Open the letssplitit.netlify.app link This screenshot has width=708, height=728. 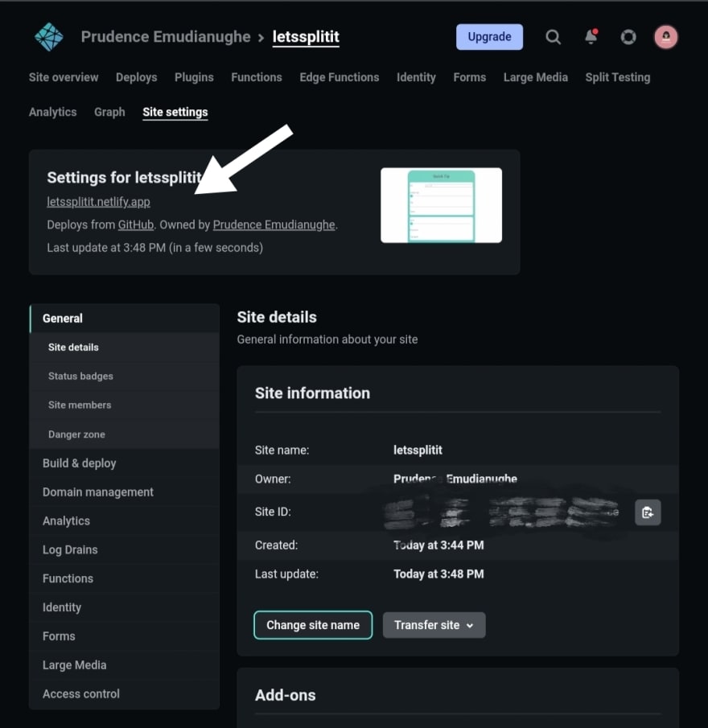coord(98,202)
